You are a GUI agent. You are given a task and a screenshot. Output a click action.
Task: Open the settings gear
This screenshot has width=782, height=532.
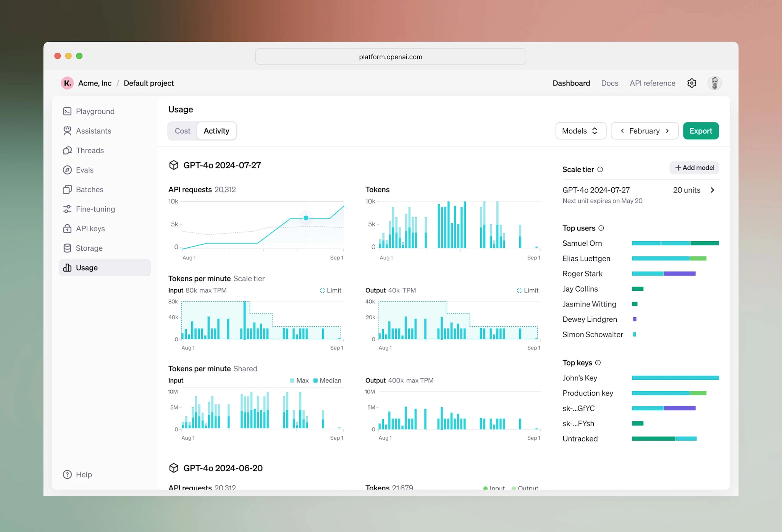pos(692,83)
